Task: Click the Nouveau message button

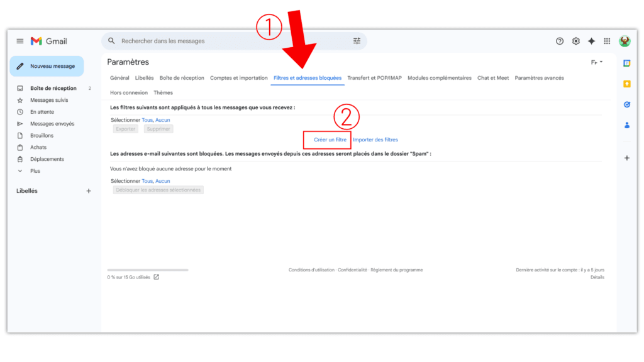Action: (x=47, y=66)
